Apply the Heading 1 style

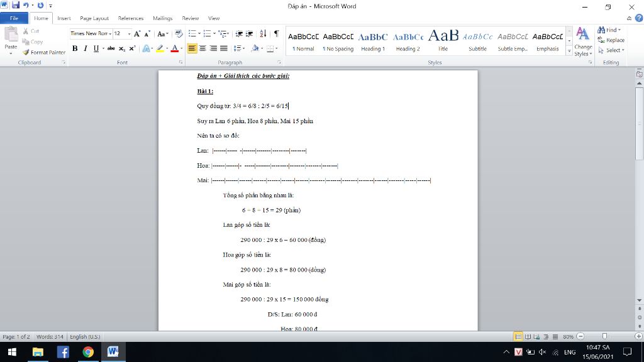pyautogui.click(x=373, y=41)
